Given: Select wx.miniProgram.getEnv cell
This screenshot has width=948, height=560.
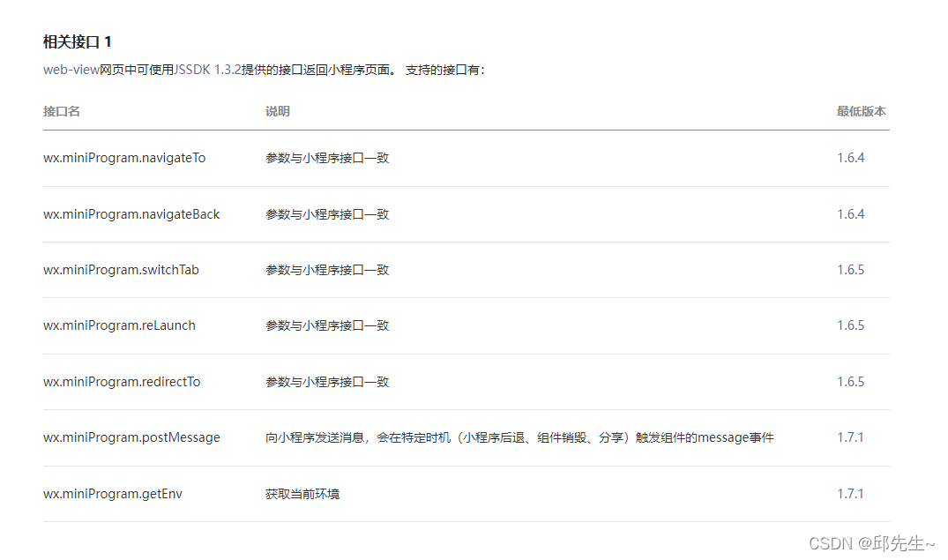Looking at the screenshot, I should tap(113, 494).
